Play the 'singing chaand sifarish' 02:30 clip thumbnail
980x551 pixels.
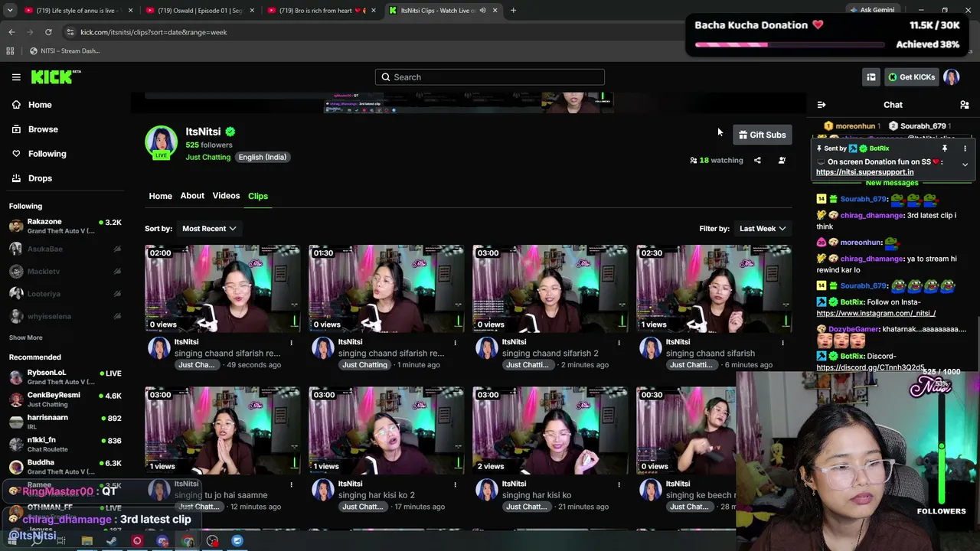click(x=714, y=289)
